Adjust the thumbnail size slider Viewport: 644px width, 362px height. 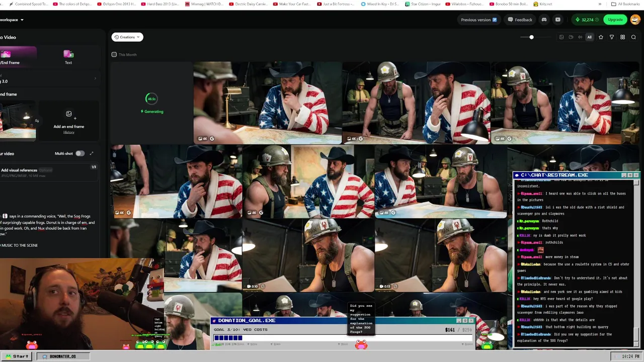click(531, 37)
